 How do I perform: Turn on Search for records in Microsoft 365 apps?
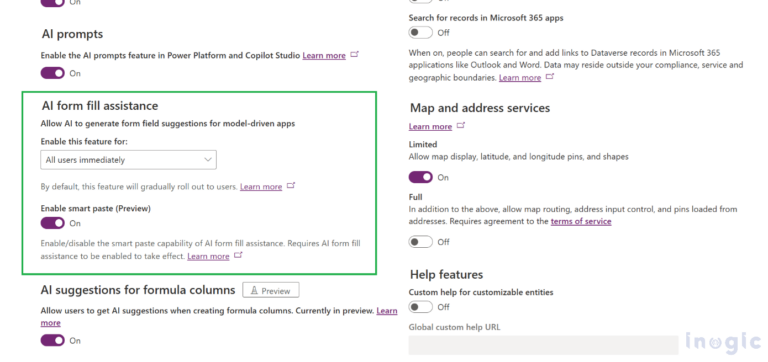point(421,33)
